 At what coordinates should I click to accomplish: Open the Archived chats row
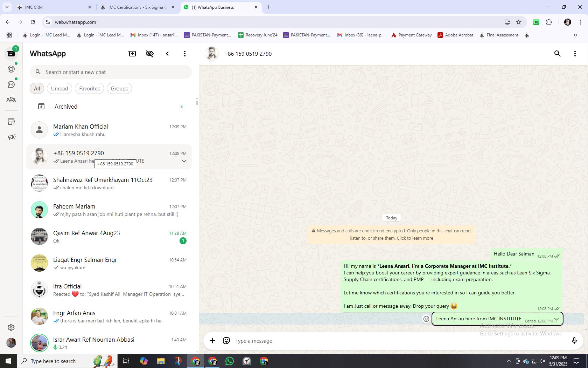[x=109, y=107]
